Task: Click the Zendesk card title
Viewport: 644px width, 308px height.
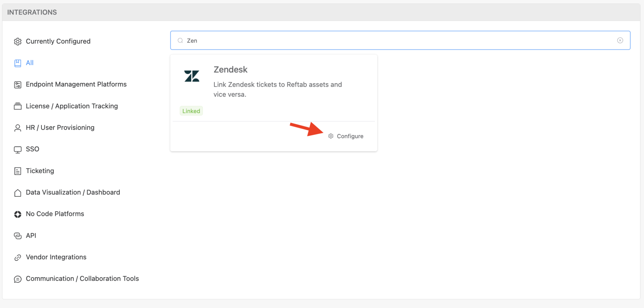Action: (x=230, y=69)
